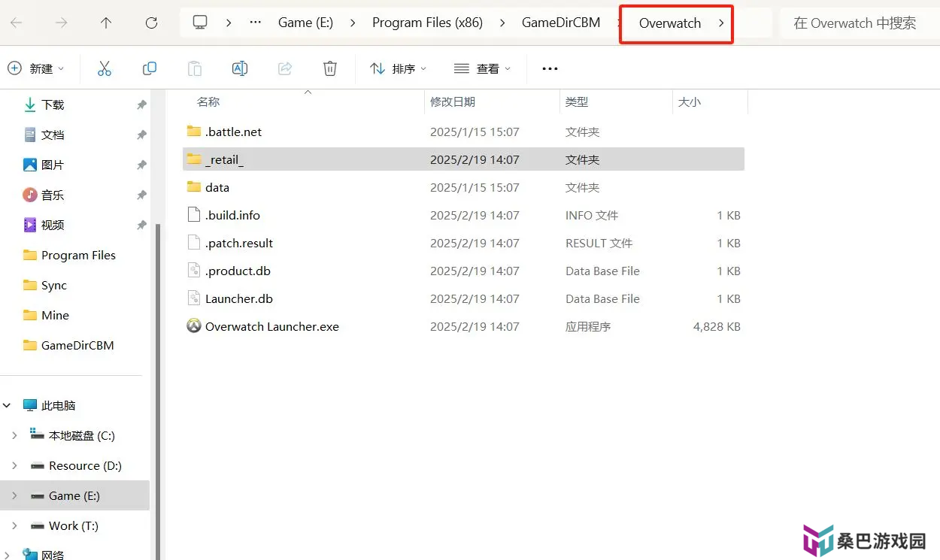The width and height of the screenshot is (940, 560).
Task: Go back with the left arrow
Action: (16, 23)
